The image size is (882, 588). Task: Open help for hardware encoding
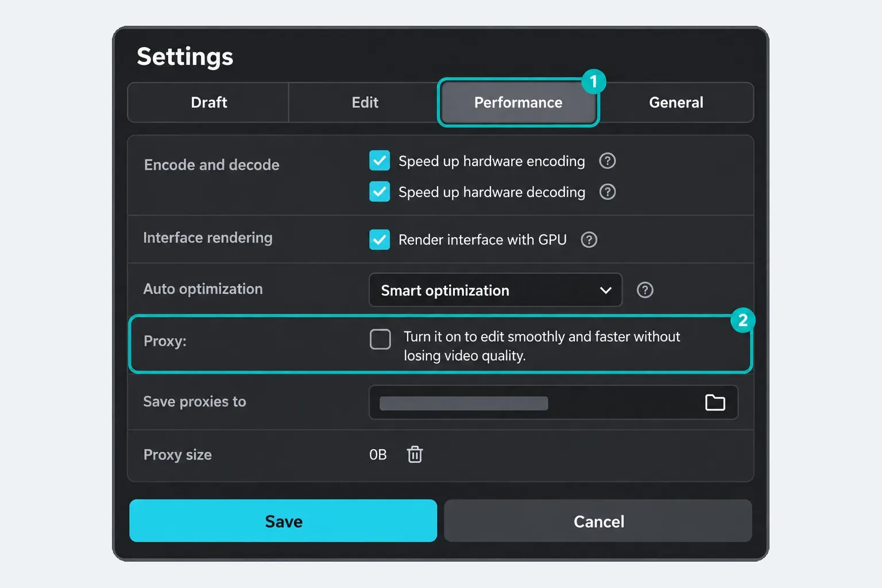point(607,161)
